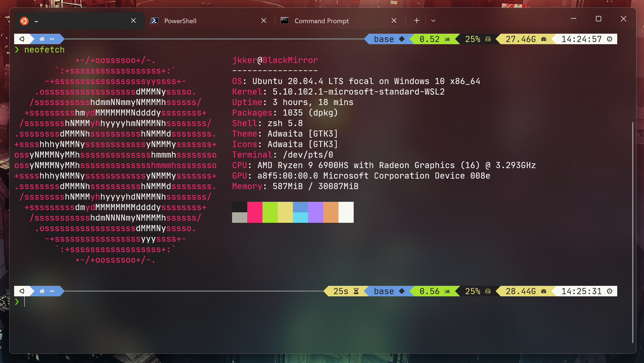Image resolution: width=644 pixels, height=363 pixels.
Task: Click the RAM icon beside 27.46G
Action: [543, 39]
